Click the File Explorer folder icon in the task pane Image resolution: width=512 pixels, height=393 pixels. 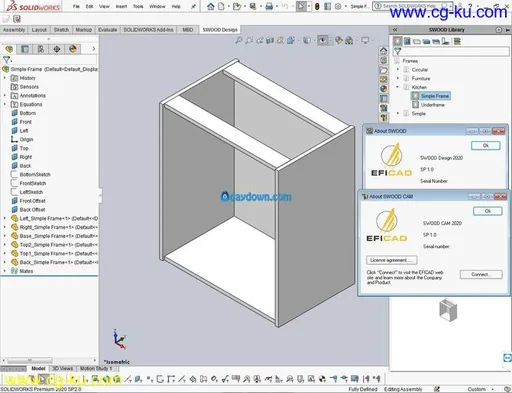point(383,70)
